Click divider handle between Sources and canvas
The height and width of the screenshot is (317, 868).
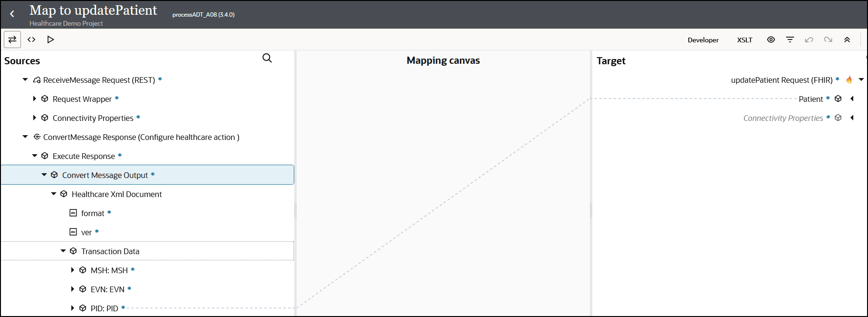coord(295,211)
